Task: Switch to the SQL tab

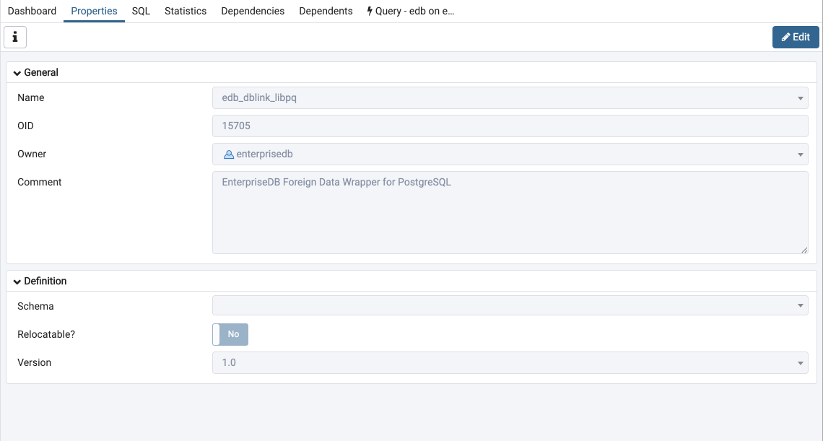Action: [141, 11]
